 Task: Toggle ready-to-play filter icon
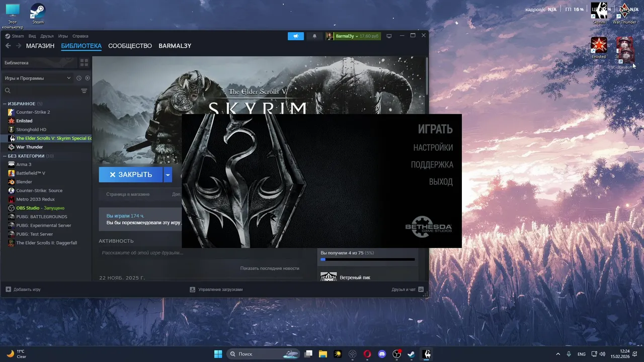point(88,78)
